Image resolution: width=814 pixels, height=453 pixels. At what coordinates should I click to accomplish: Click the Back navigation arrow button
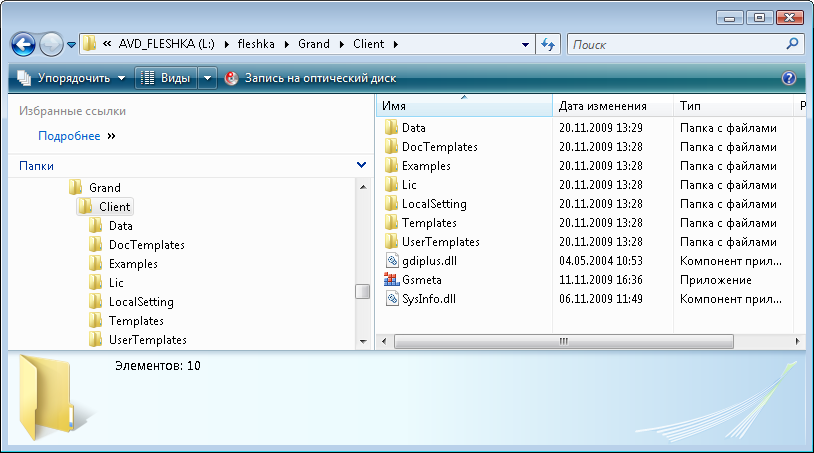pos(24,44)
